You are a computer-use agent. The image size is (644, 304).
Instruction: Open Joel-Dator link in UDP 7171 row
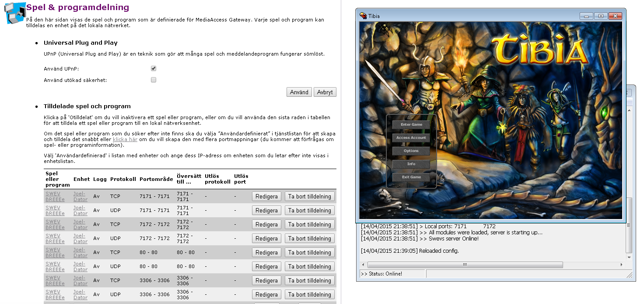click(80, 210)
